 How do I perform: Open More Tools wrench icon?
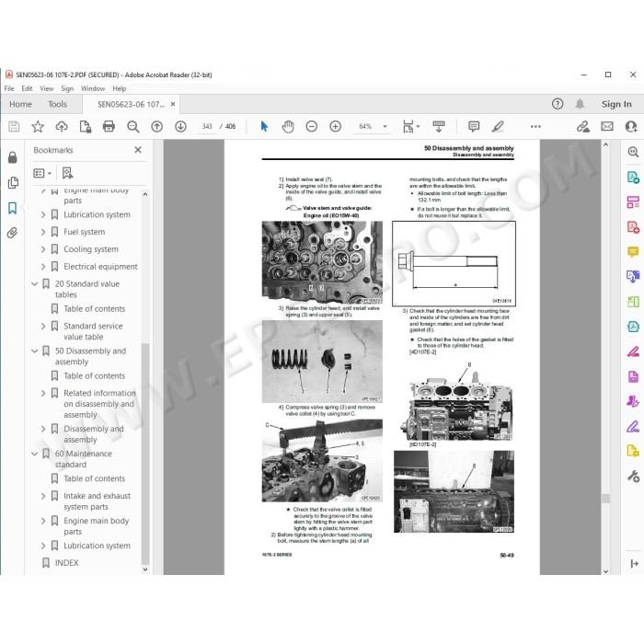coord(633,476)
